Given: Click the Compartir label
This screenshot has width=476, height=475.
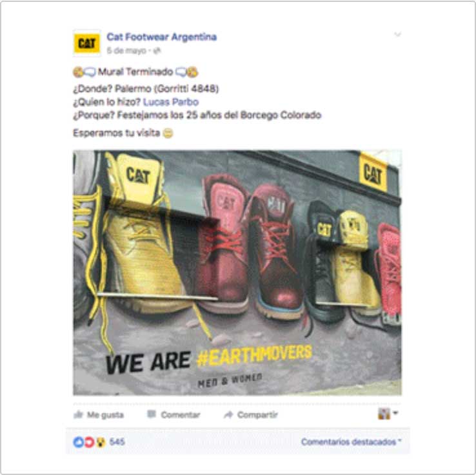Looking at the screenshot, I should (x=257, y=414).
